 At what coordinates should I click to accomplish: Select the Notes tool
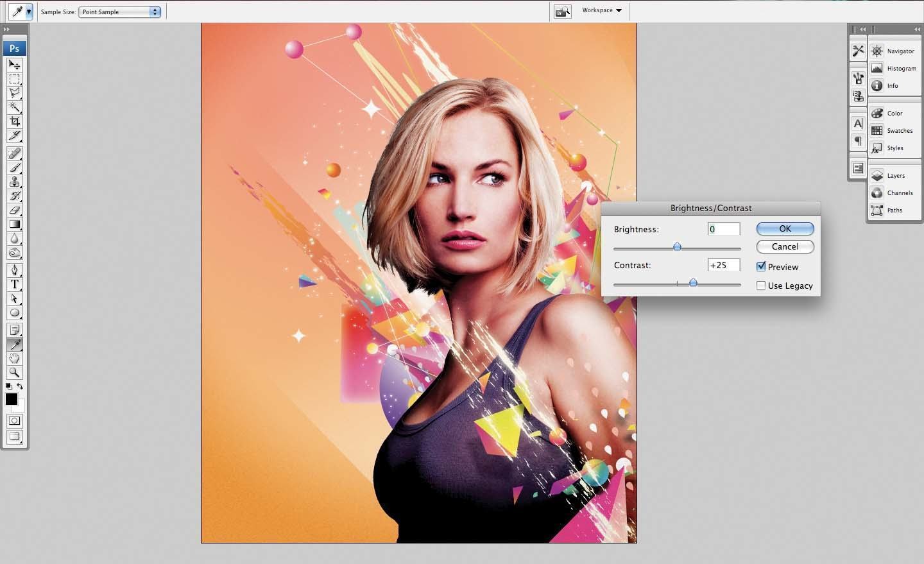click(14, 330)
